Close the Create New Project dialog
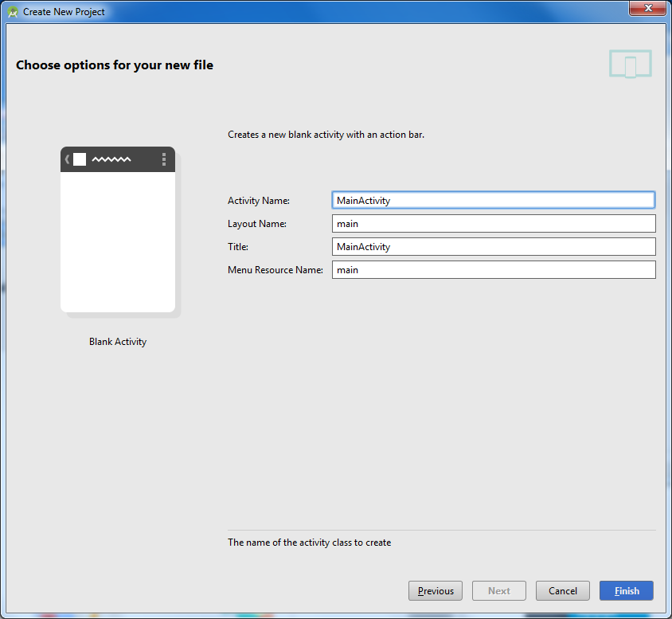 [648, 8]
